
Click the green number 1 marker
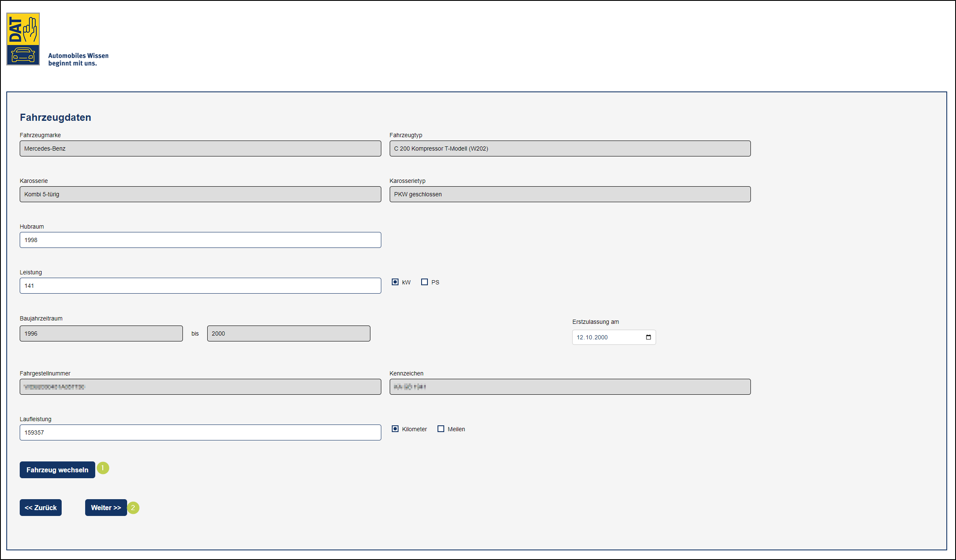(x=103, y=468)
